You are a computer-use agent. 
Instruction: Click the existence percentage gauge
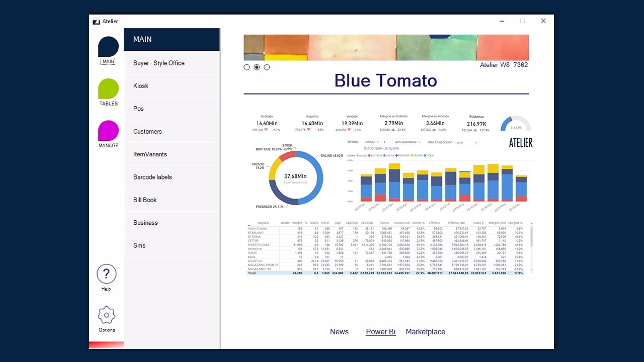click(x=516, y=124)
